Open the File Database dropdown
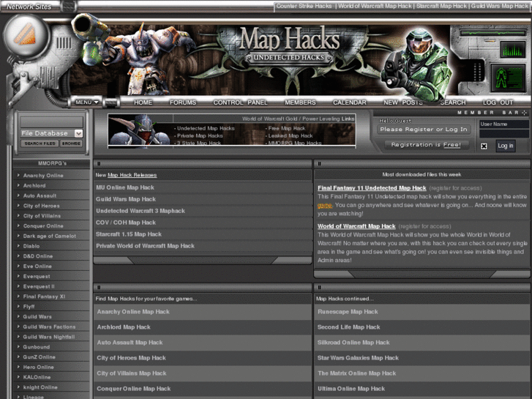 (78, 133)
